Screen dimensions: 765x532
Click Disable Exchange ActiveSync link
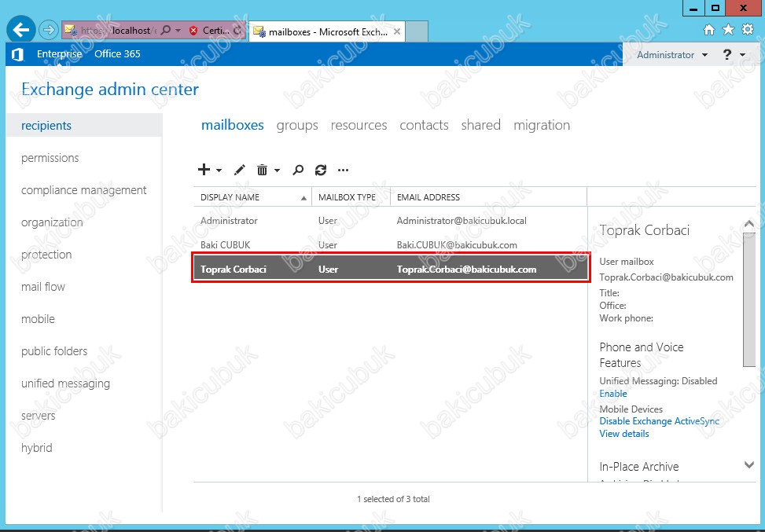[x=659, y=421]
